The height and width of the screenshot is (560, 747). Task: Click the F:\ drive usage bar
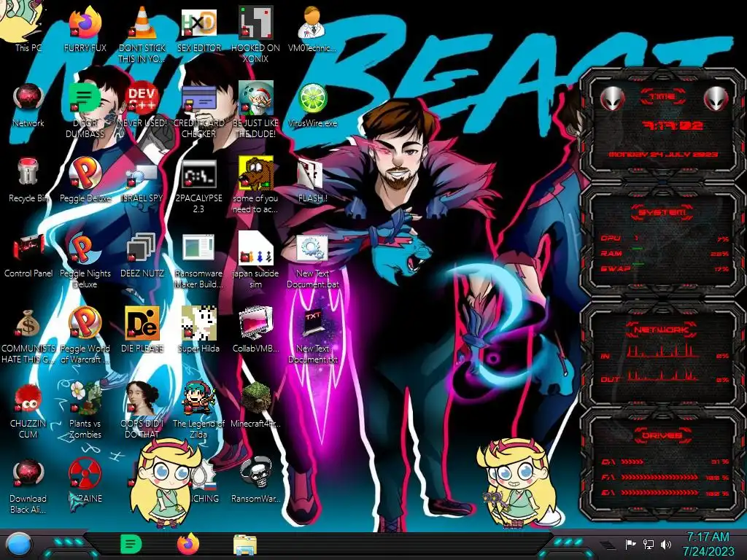tap(659, 477)
